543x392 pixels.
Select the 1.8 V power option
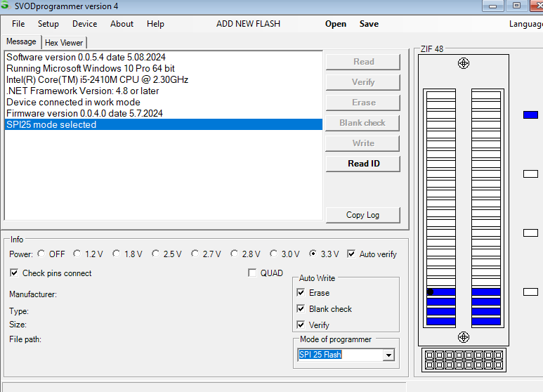click(117, 254)
